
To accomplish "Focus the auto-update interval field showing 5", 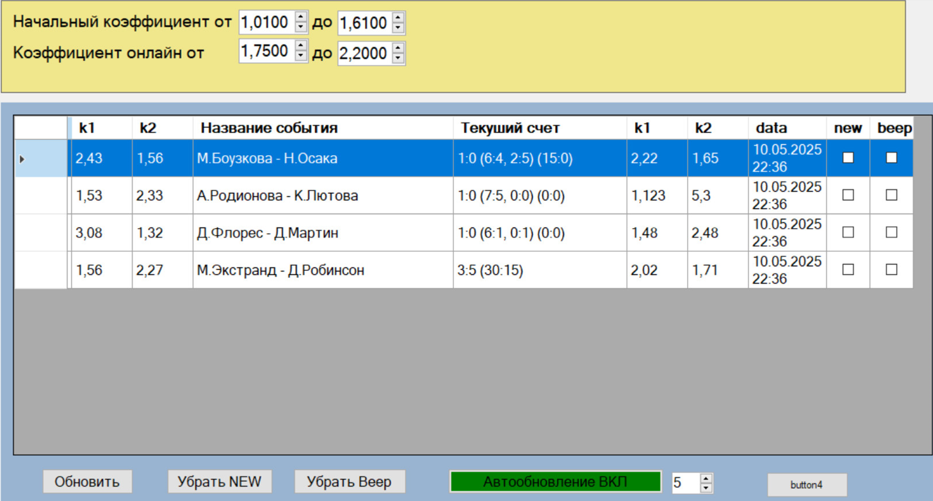I will (685, 483).
